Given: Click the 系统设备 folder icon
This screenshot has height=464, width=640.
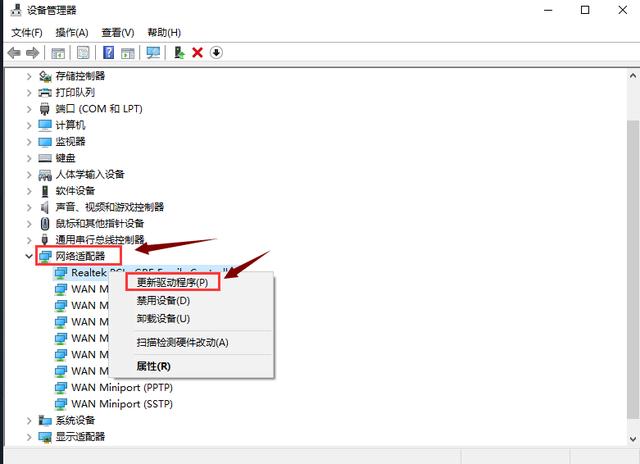Looking at the screenshot, I should click(x=45, y=420).
